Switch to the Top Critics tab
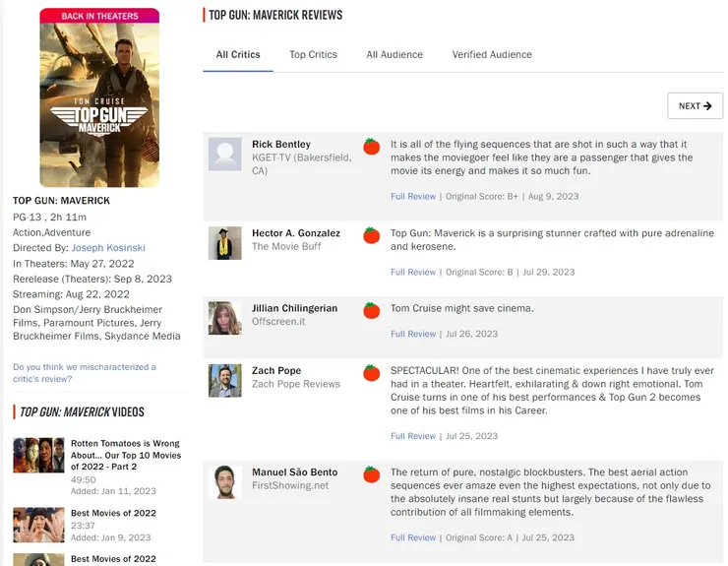This screenshot has width=728, height=566. [x=314, y=55]
